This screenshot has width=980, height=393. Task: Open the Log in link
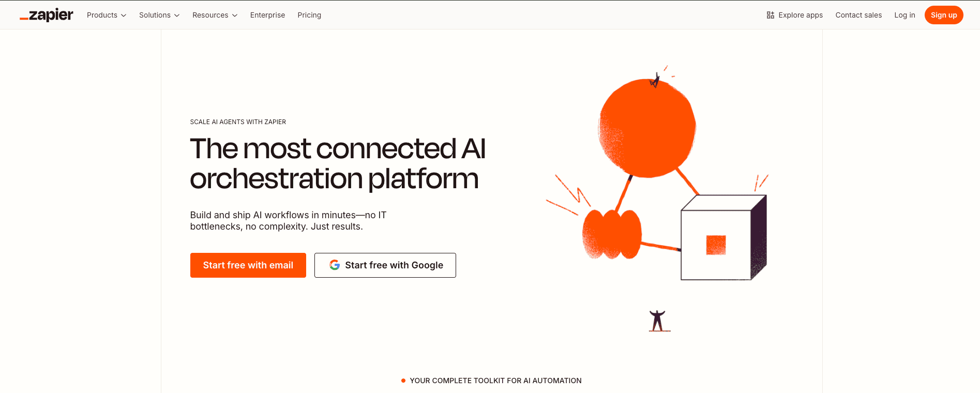point(904,15)
